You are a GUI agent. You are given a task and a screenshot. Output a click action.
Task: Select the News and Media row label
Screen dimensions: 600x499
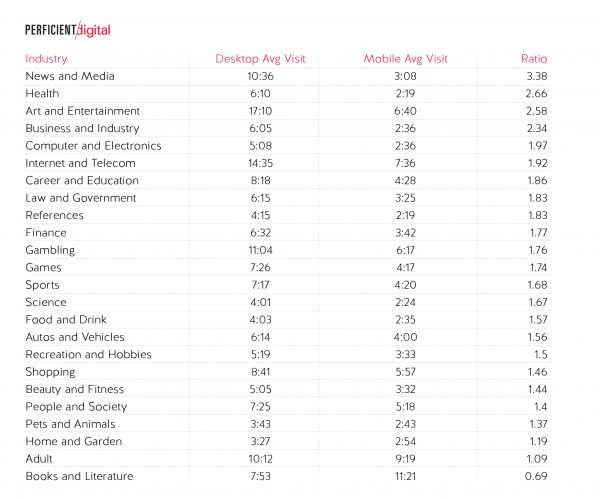click(x=70, y=76)
